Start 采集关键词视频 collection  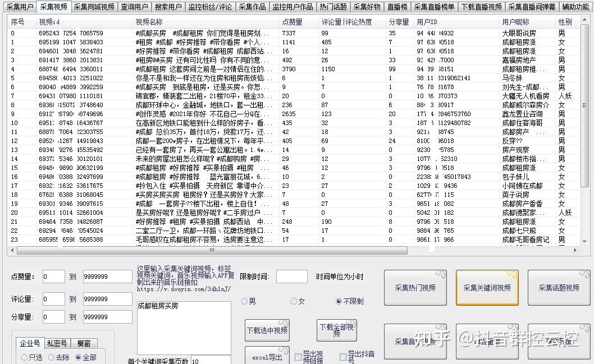pos(487,288)
